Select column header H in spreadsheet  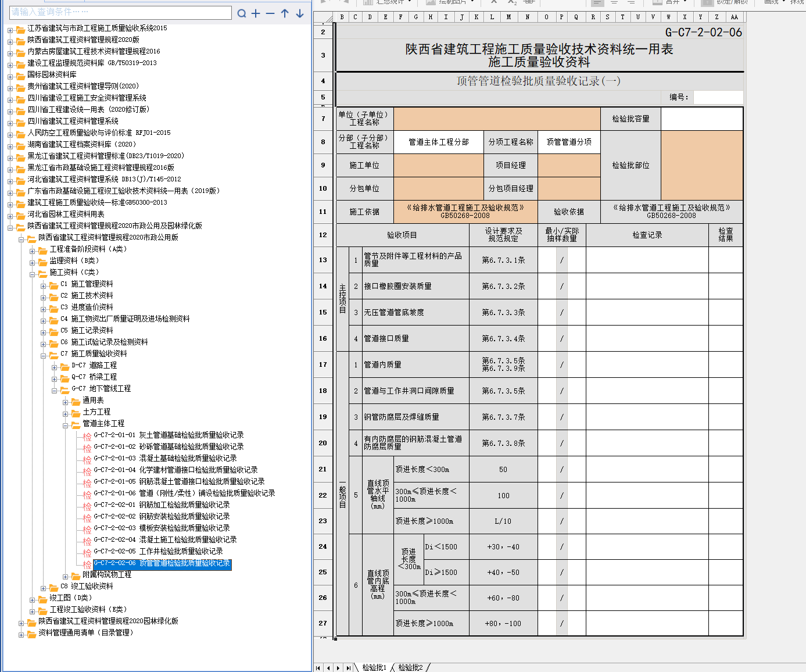pos(431,17)
